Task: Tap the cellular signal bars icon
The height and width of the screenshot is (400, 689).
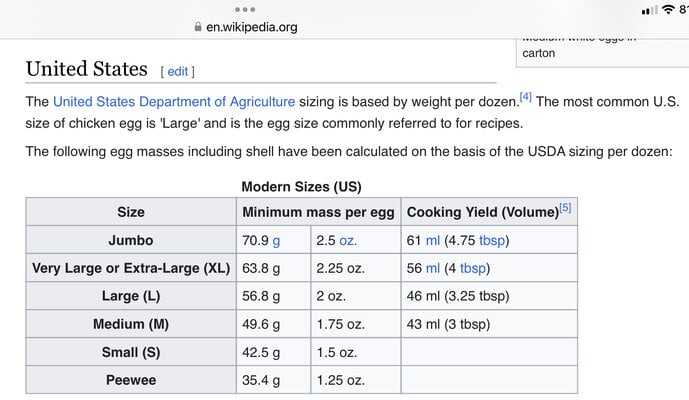Action: coord(649,10)
